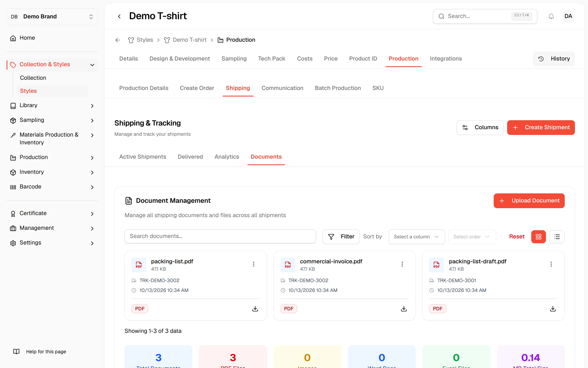Image resolution: width=588 pixels, height=368 pixels.
Task: Download packing-list.pdf
Action: [255, 309]
